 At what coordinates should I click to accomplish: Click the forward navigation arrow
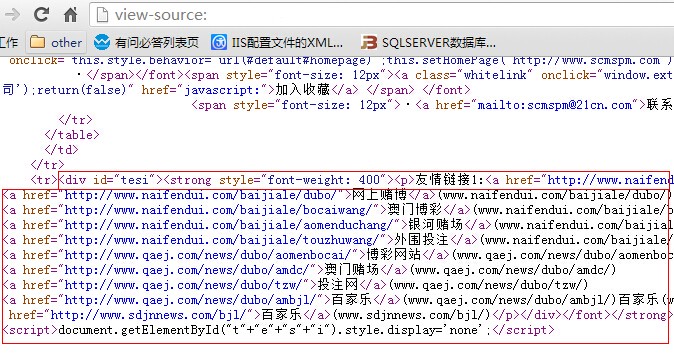click(12, 15)
